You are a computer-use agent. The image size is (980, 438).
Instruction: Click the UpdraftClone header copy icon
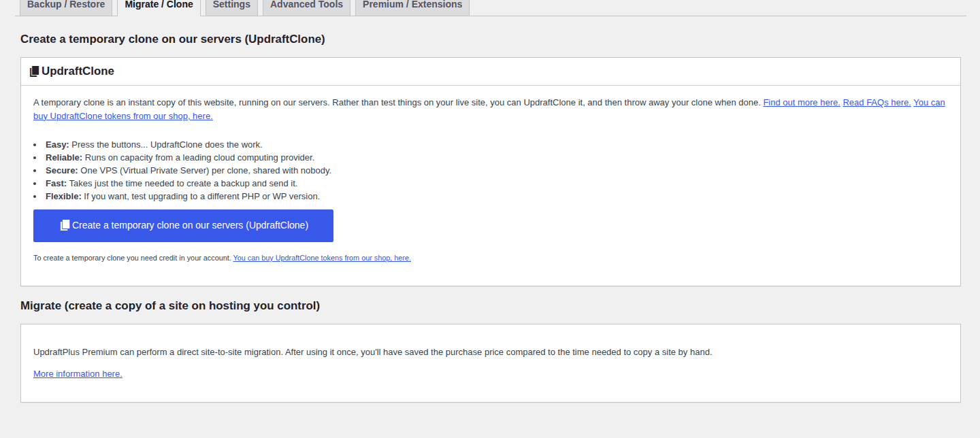(x=34, y=71)
